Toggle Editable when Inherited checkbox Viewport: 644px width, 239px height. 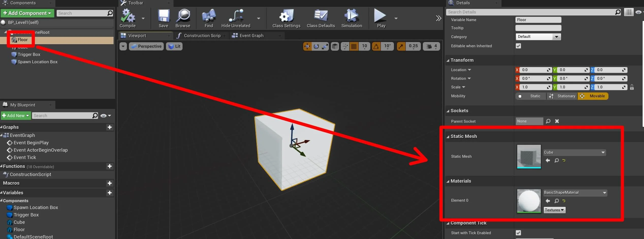[518, 46]
